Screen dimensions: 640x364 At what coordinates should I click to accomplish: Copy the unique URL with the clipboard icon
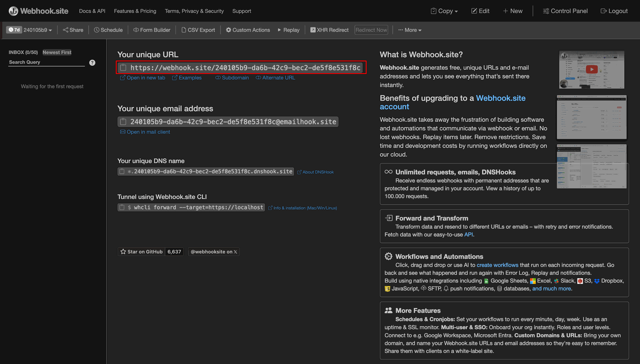tap(123, 68)
